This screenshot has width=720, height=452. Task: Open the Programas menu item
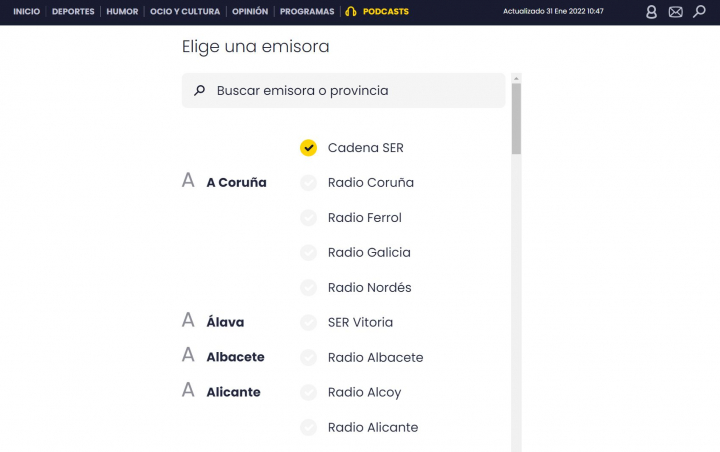tap(307, 12)
